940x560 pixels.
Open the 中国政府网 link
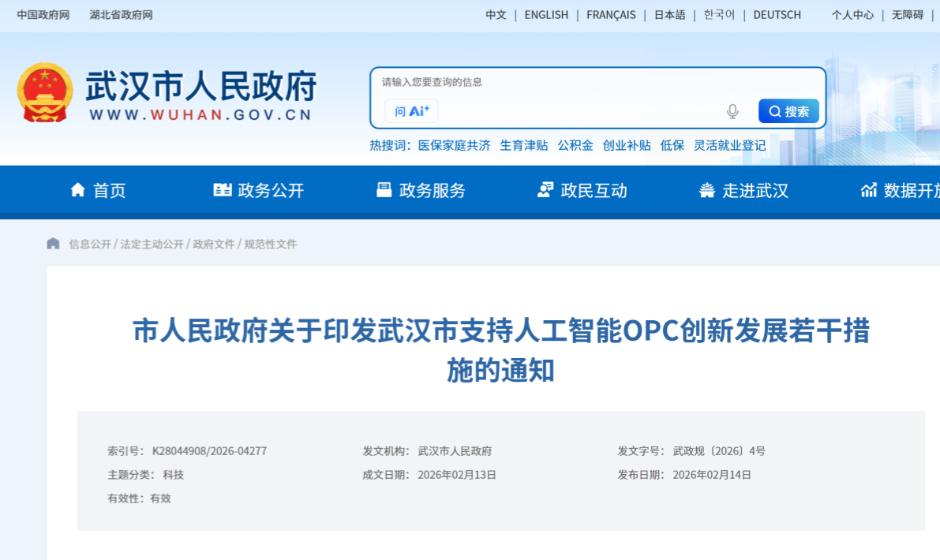[x=43, y=15]
